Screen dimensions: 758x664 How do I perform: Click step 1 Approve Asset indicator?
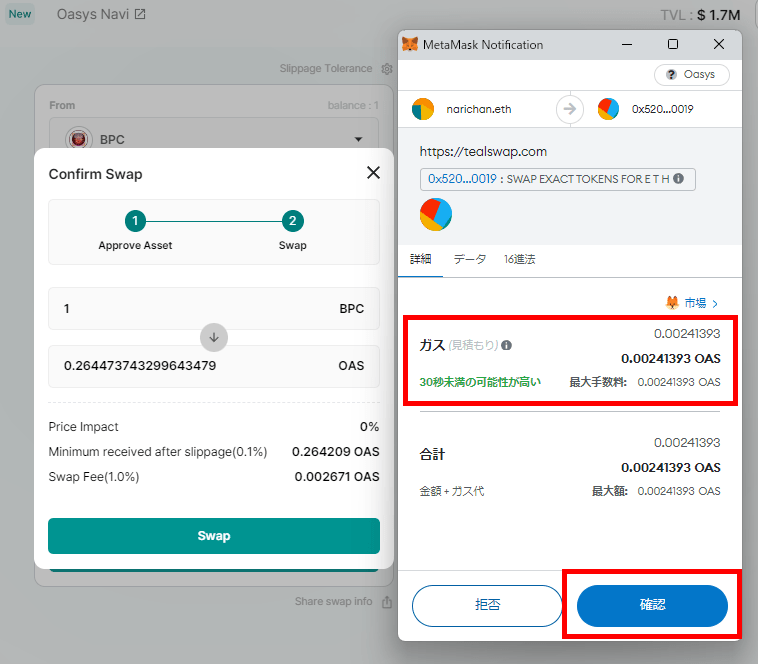[x=135, y=222]
